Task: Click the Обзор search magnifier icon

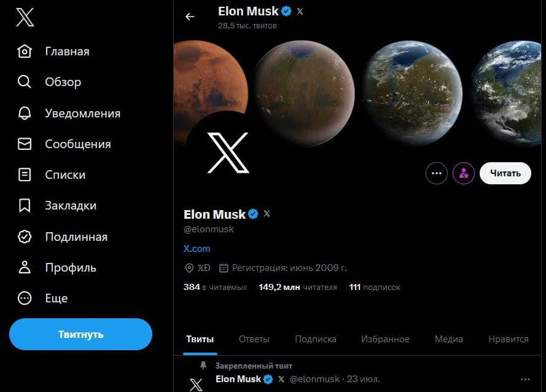Action: pyautogui.click(x=25, y=82)
